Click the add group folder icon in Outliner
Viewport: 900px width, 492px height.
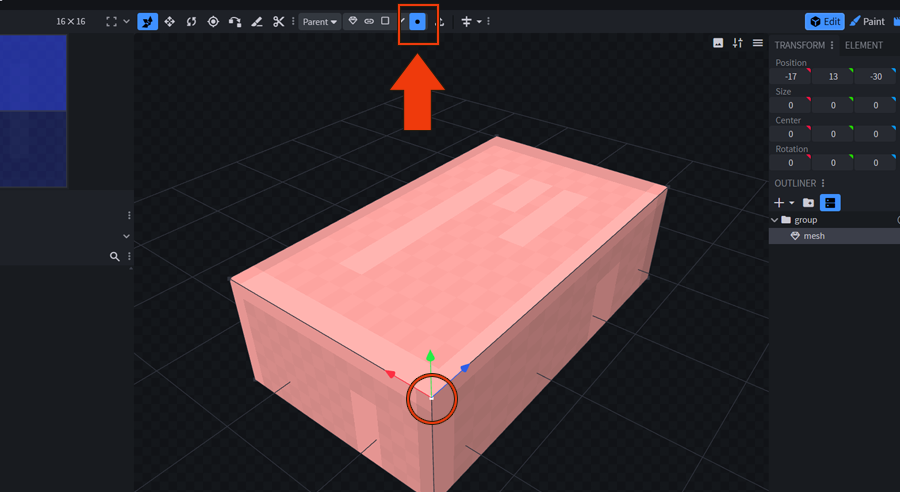pos(809,203)
